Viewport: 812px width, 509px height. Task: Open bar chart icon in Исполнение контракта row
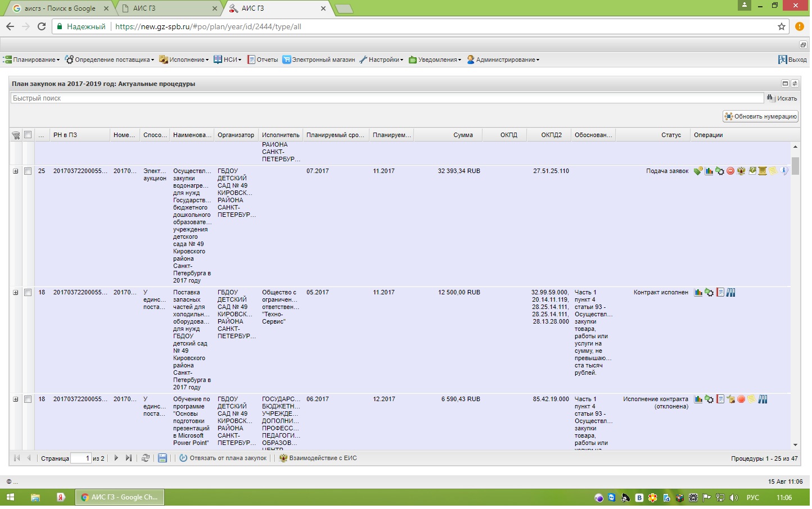pyautogui.click(x=698, y=399)
